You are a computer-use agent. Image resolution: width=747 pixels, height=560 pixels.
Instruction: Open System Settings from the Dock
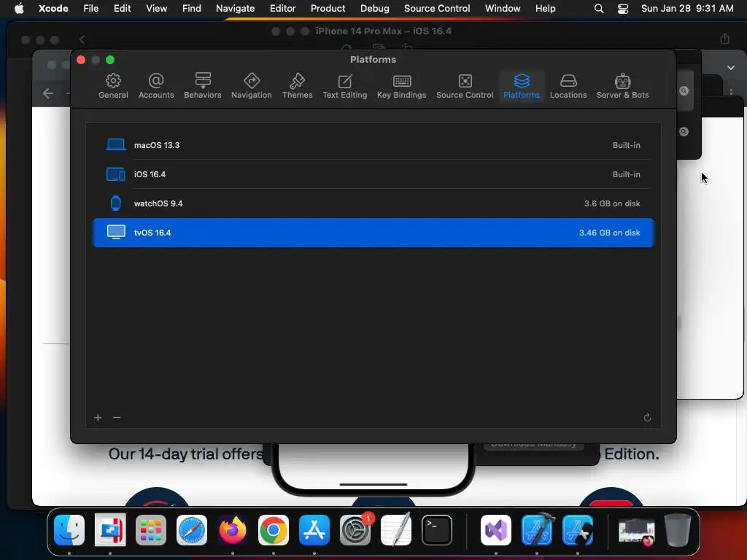tap(355, 530)
